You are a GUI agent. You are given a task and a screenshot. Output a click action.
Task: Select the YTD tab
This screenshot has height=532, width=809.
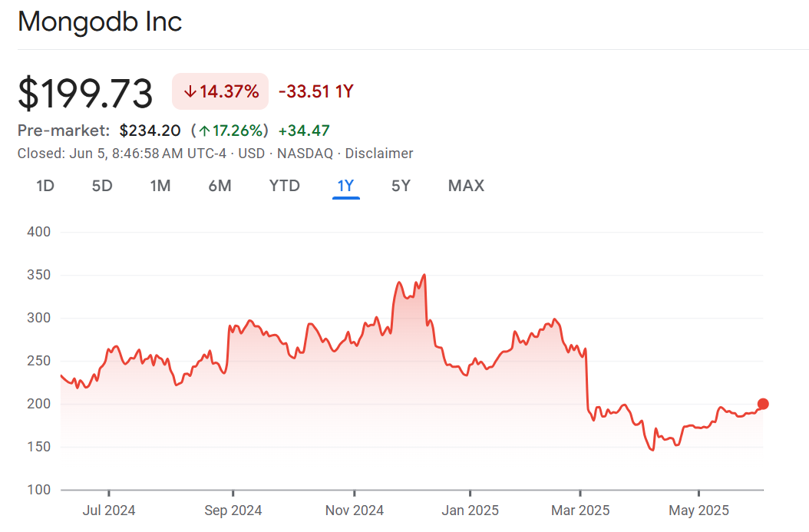(x=284, y=186)
